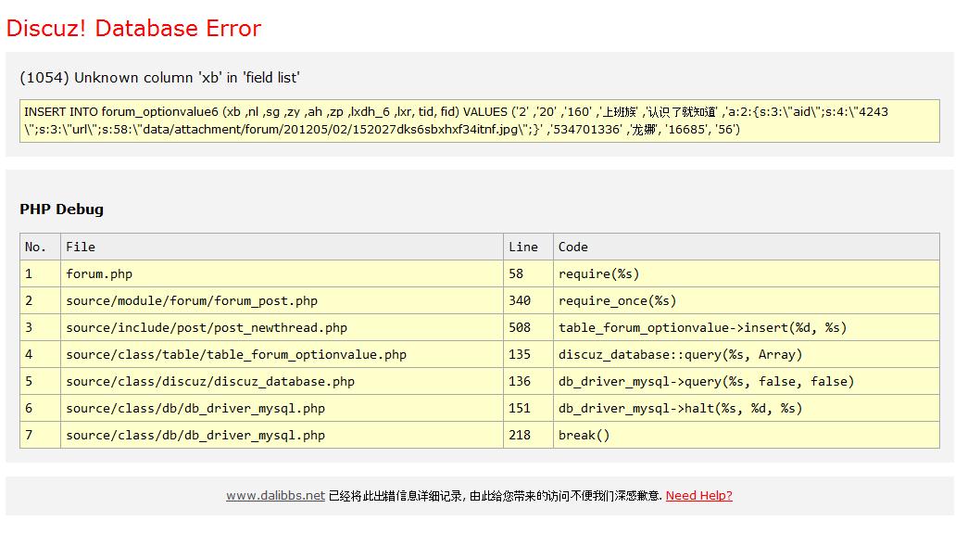980x546 pixels.
Task: Click the break() code cell
Action: coord(747,436)
